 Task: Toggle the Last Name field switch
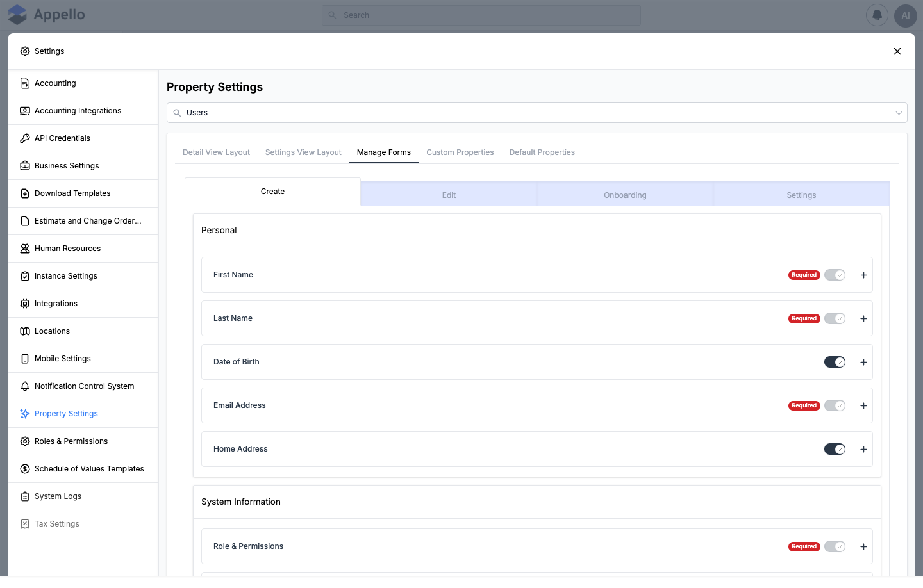[x=835, y=318]
